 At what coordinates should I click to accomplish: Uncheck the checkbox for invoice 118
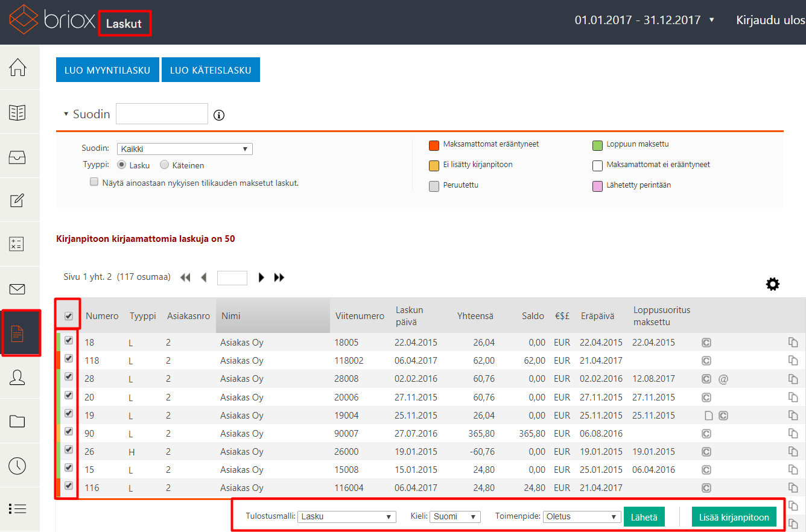pyautogui.click(x=69, y=359)
